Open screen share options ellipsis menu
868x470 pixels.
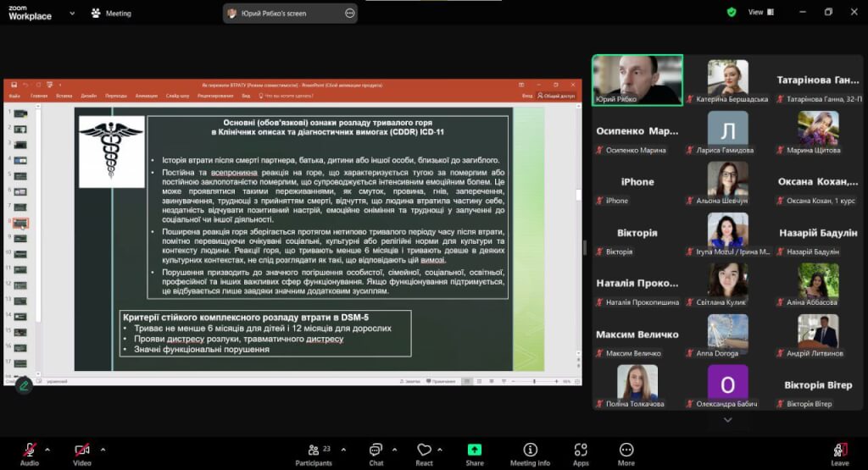coord(350,14)
